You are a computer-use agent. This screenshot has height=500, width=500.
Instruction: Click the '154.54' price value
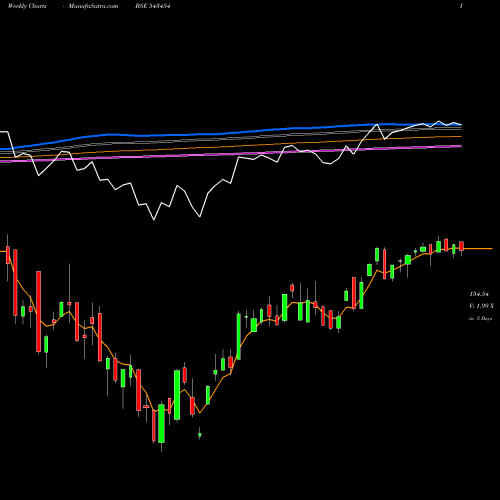479,294
